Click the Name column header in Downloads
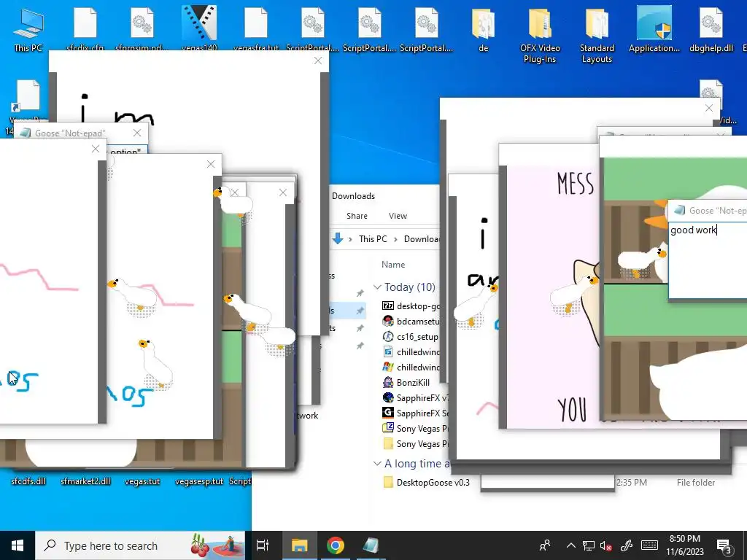The width and height of the screenshot is (747, 560). coord(393,264)
